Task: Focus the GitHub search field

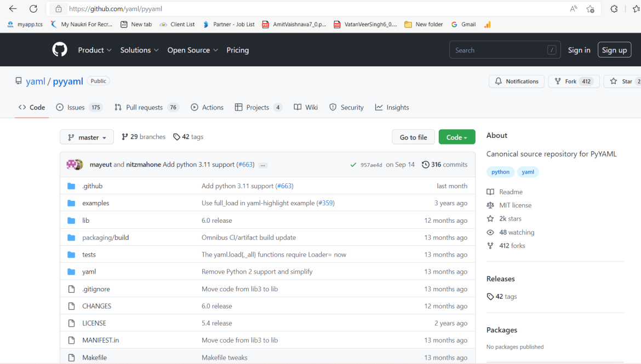Action: point(505,50)
